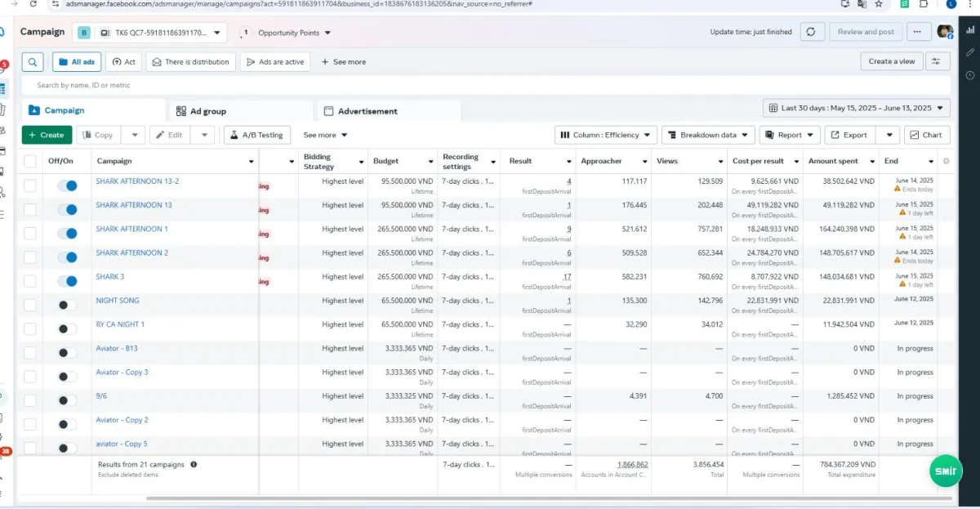Open the Breakdown data dropdown
This screenshot has width=980, height=509.
tap(707, 135)
